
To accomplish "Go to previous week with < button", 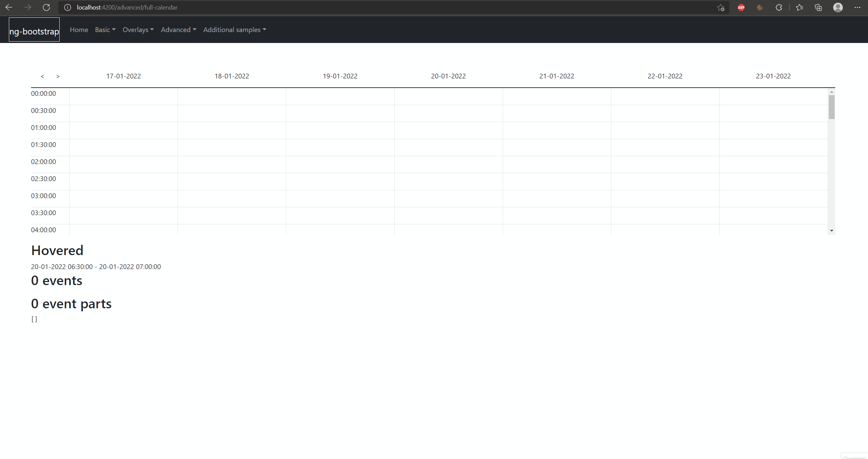I will 42,76.
